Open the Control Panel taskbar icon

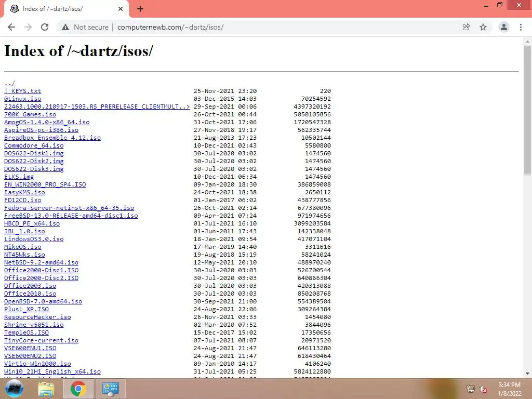coord(110,389)
